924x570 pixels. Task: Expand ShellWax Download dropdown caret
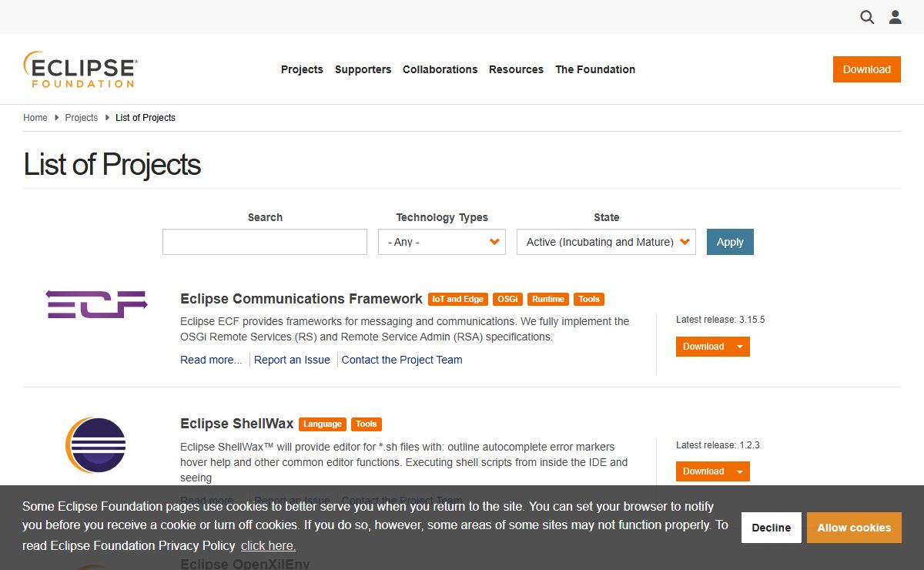740,471
